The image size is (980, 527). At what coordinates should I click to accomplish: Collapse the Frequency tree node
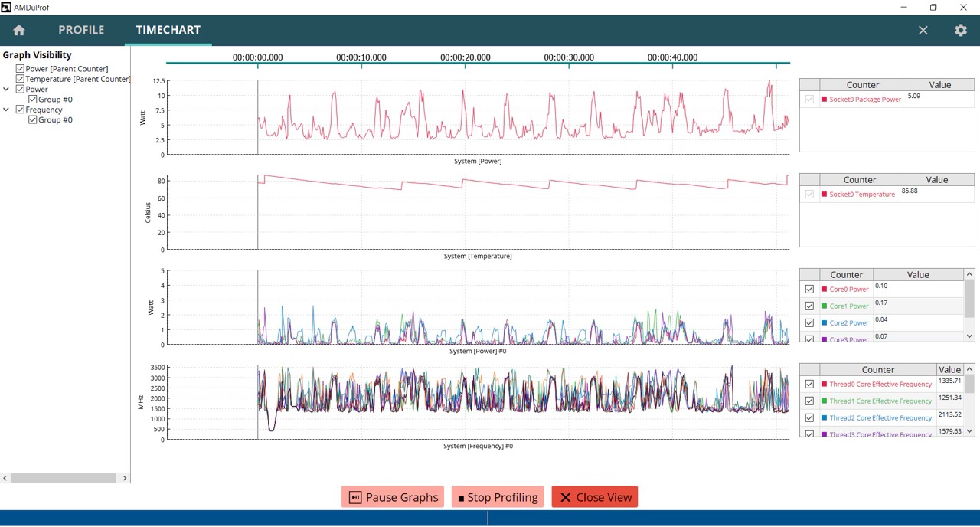[x=6, y=110]
